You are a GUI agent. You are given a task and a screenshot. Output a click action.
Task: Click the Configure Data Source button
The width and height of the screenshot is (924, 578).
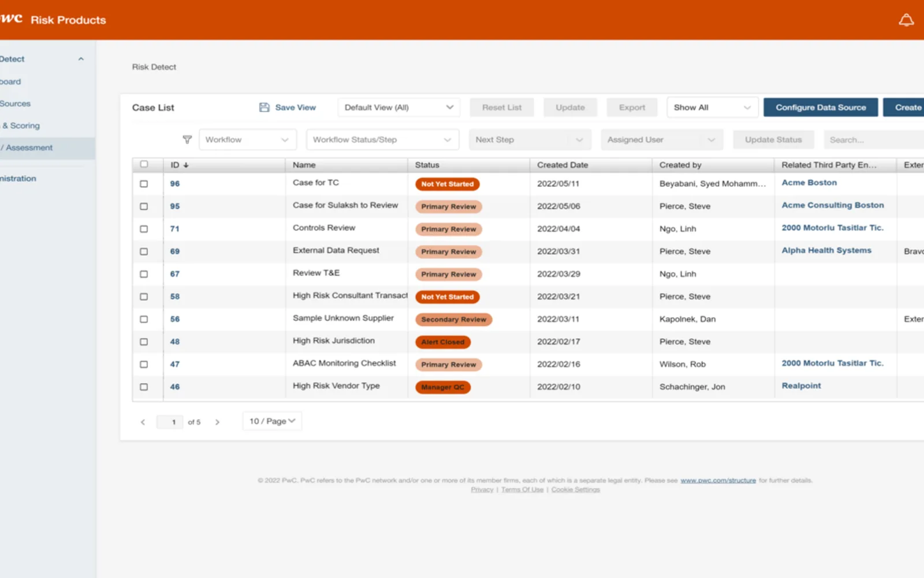click(x=821, y=108)
